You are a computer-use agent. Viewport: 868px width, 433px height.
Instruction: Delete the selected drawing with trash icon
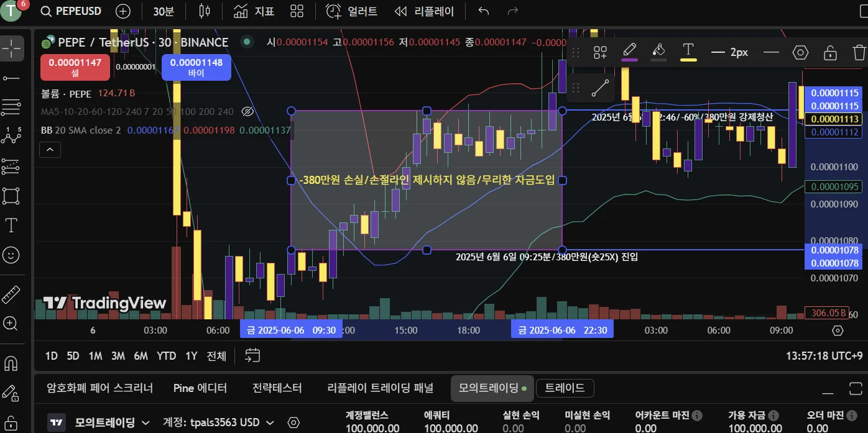(859, 52)
